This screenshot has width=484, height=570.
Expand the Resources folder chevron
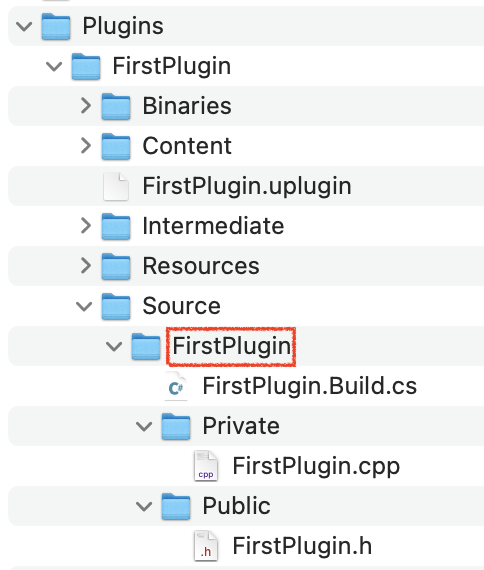[x=86, y=265]
